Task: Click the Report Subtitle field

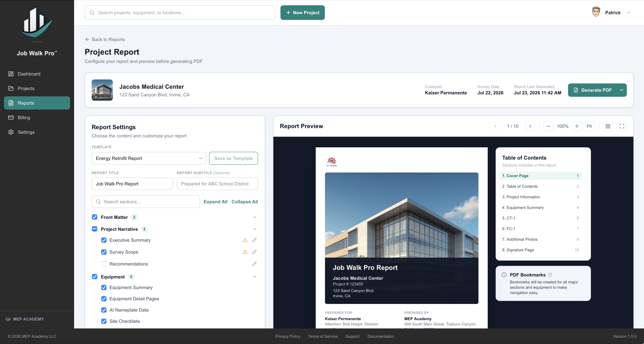Action: click(217, 184)
